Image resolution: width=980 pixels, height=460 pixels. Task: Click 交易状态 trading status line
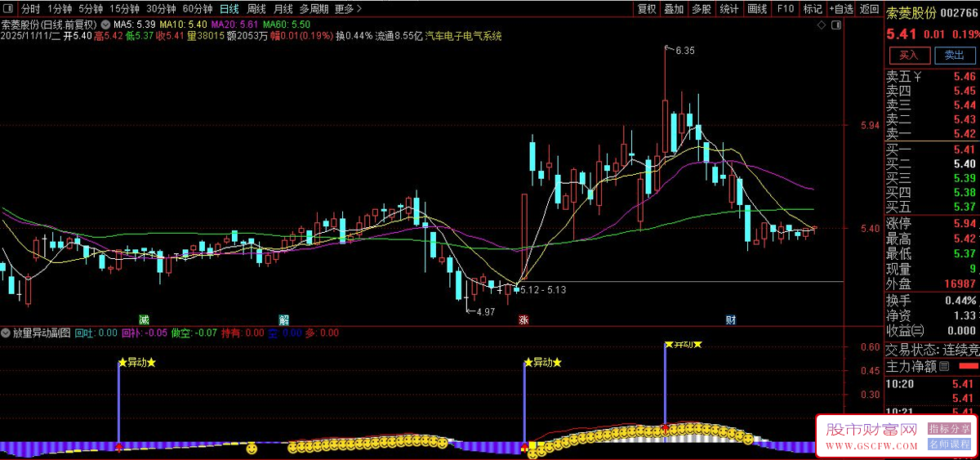pyautogui.click(x=932, y=350)
